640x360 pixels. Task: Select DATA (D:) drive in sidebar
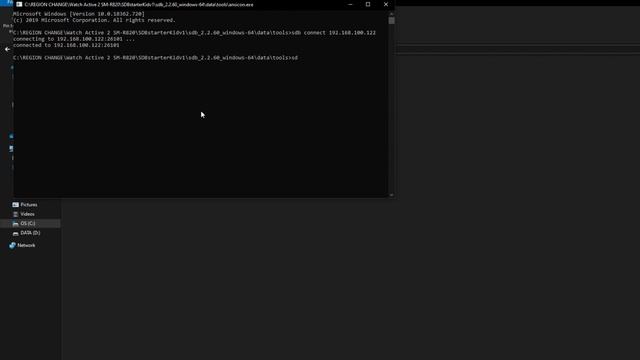tap(27, 233)
